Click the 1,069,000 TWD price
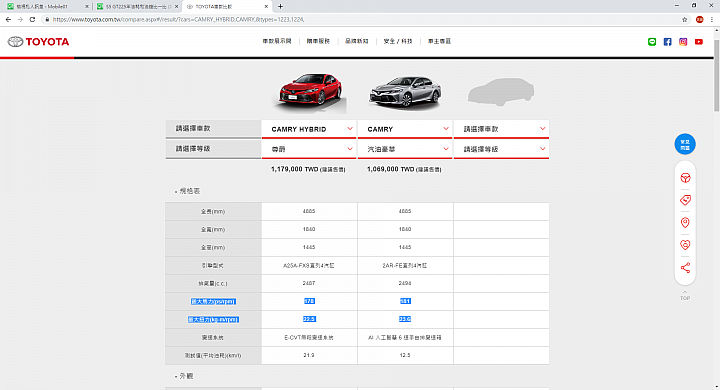720x390 pixels. (x=404, y=170)
